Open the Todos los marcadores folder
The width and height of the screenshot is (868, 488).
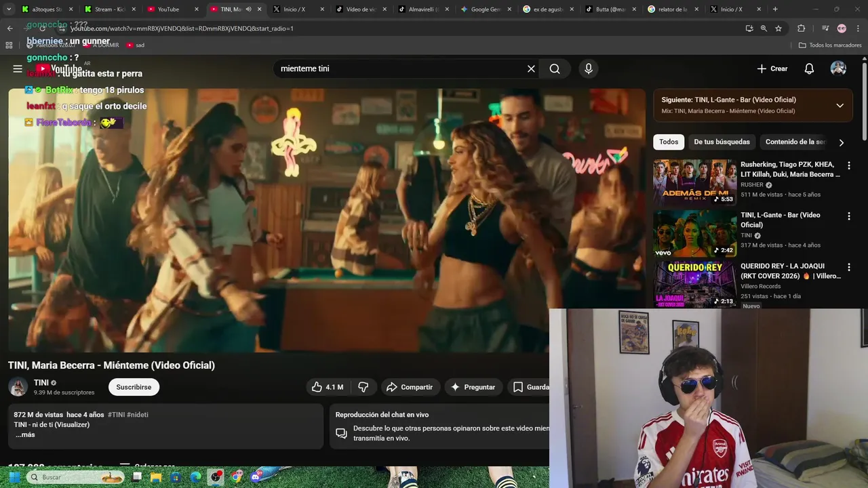point(830,45)
